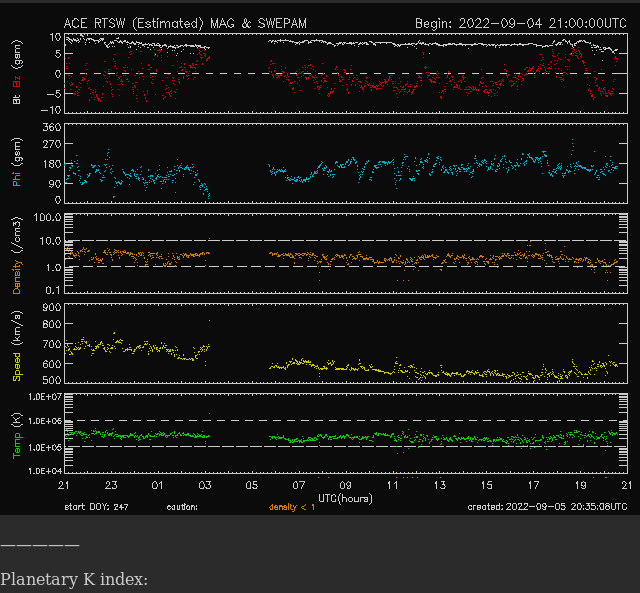Click the 'Begin: 2022-09-04 21:00:00UTC' text
The image size is (640, 593).
pyautogui.click(x=520, y=24)
